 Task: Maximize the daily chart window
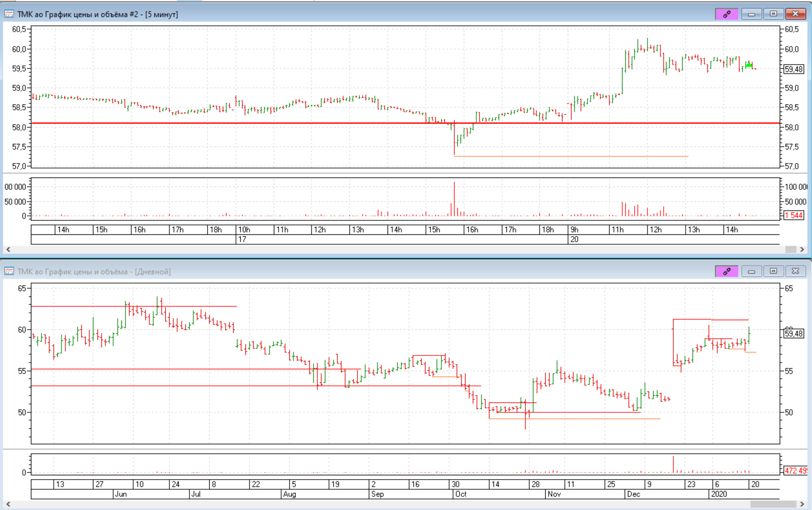(773, 271)
